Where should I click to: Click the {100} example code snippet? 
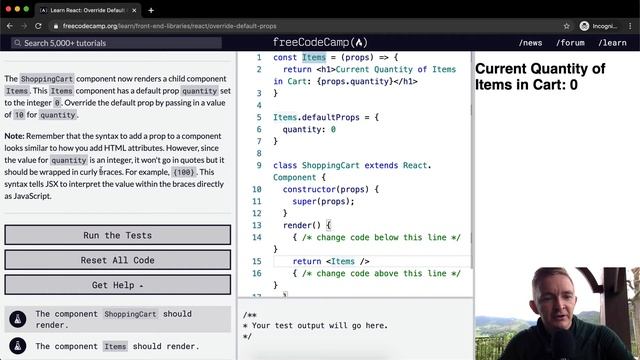pos(184,172)
